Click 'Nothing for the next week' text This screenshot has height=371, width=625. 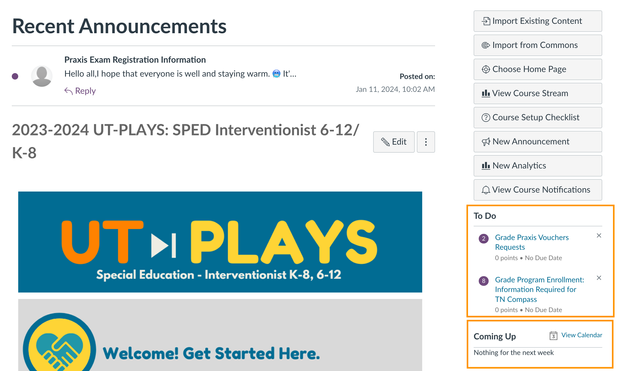(x=513, y=353)
